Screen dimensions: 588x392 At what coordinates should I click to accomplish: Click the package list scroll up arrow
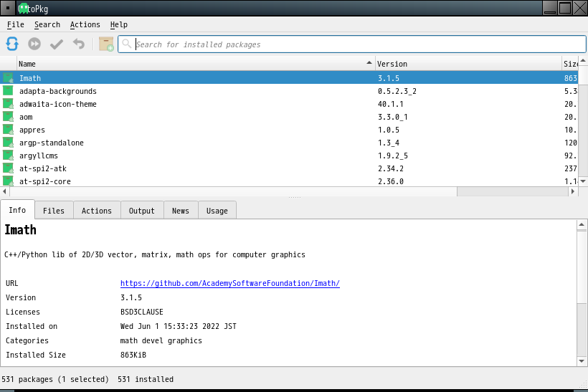583,60
